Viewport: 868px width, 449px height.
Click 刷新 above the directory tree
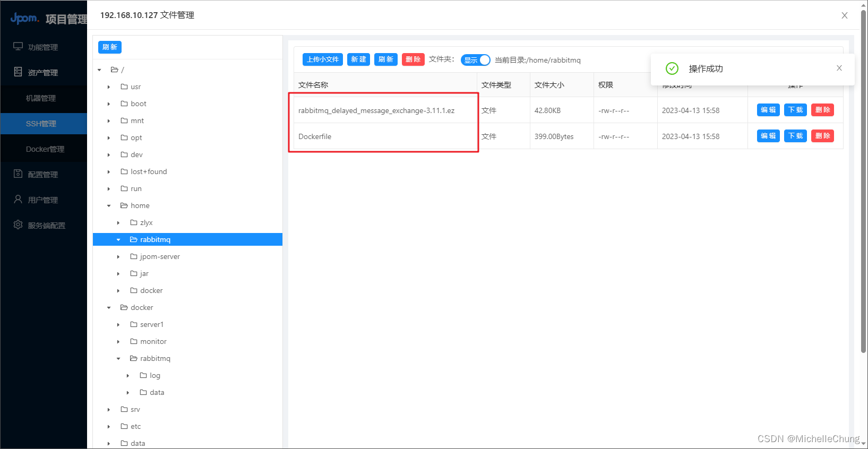(110, 47)
